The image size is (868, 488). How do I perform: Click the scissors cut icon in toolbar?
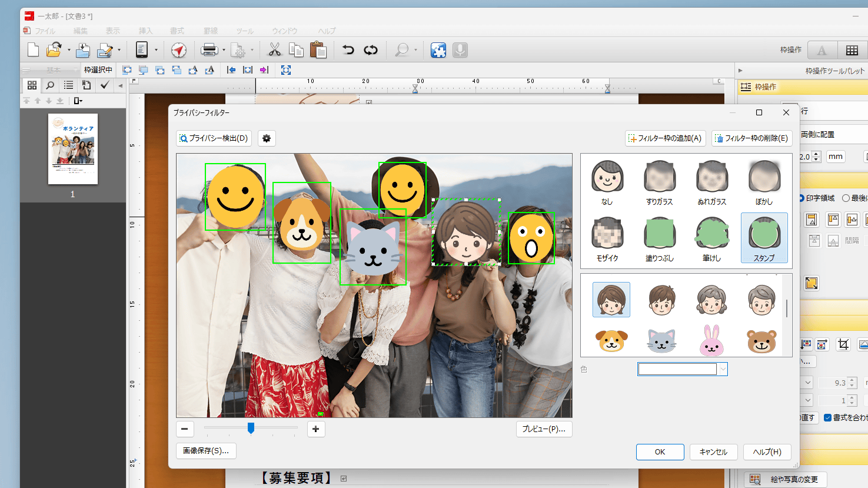(x=274, y=50)
